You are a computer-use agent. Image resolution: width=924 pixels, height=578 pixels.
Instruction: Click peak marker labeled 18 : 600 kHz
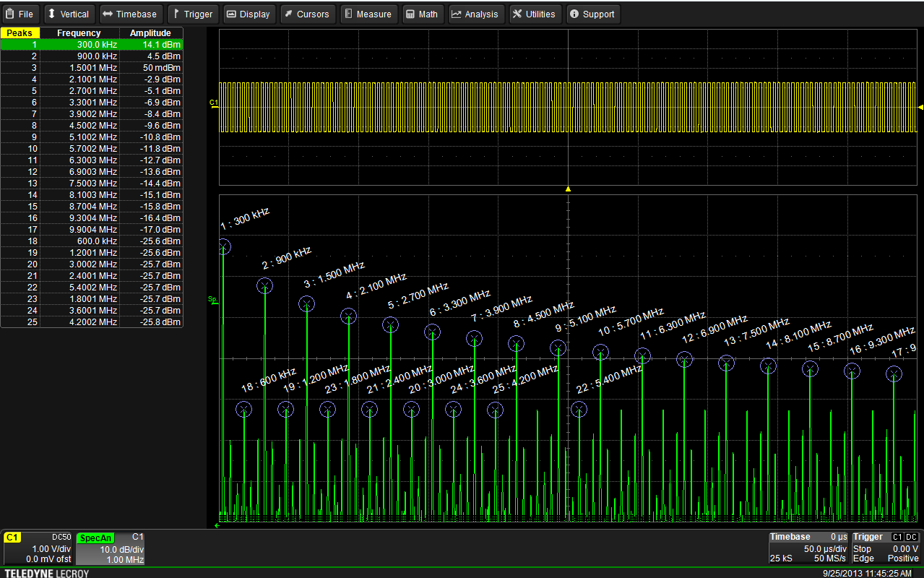tap(244, 410)
